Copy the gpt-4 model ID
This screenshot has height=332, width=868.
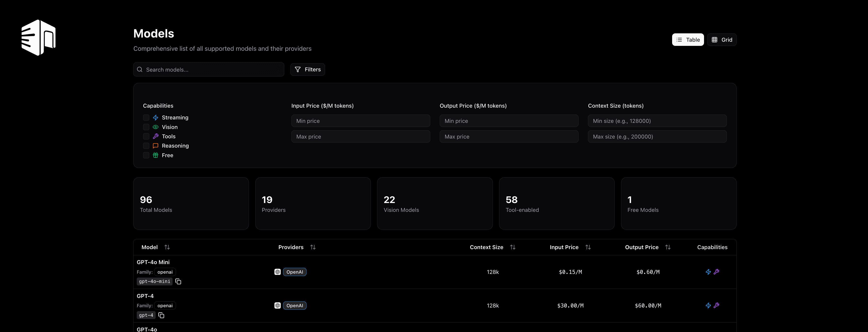pyautogui.click(x=161, y=316)
